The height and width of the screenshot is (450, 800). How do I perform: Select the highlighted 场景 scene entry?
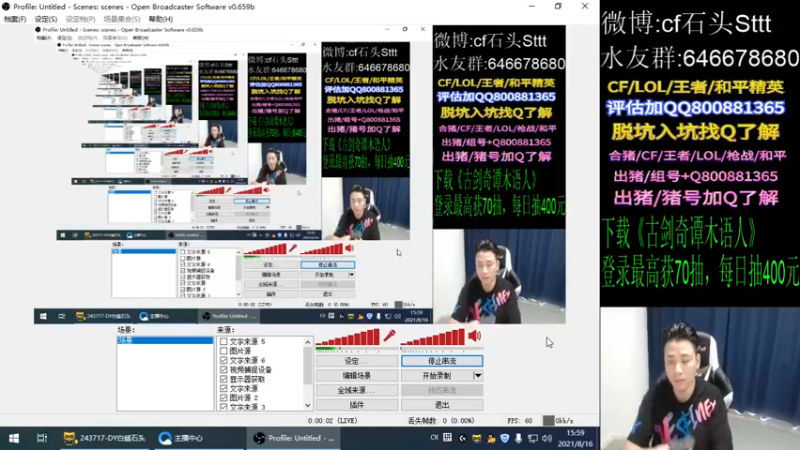[x=165, y=340]
